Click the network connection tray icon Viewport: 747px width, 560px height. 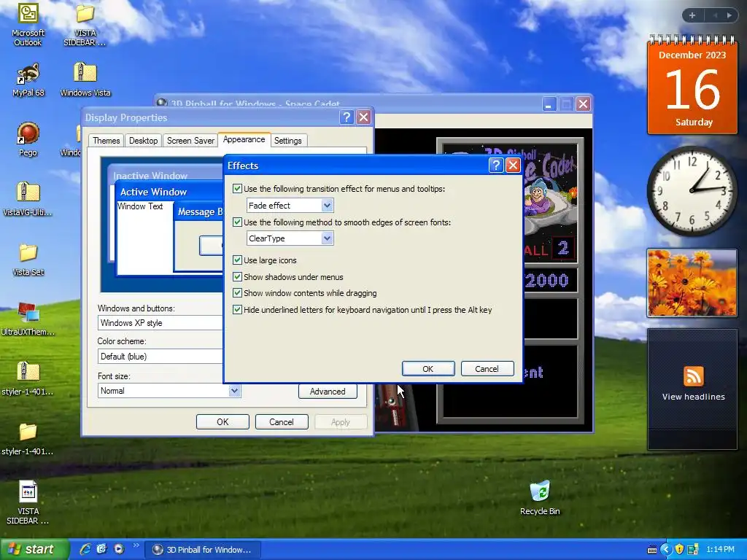[693, 550]
